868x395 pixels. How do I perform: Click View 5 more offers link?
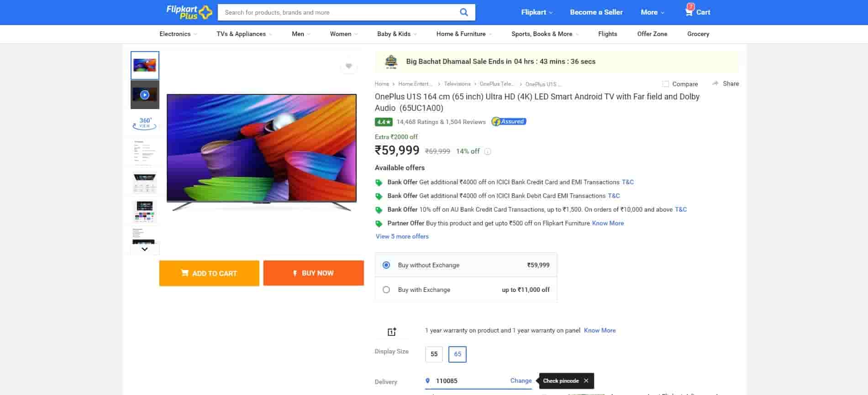tap(402, 236)
